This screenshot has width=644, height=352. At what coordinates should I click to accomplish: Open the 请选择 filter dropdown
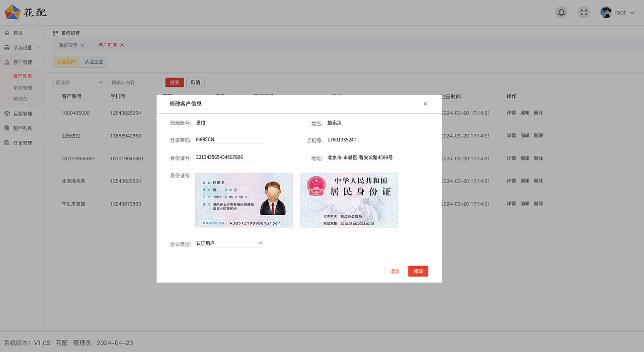click(79, 82)
